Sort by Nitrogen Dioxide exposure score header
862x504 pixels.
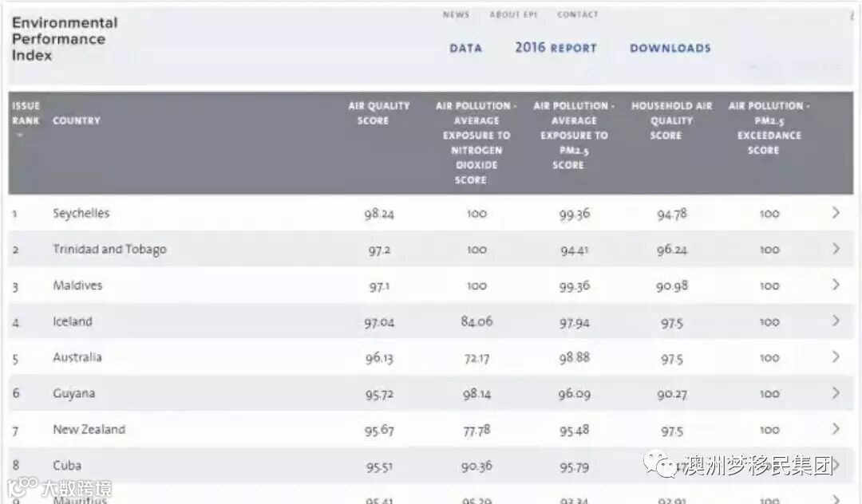pos(476,143)
